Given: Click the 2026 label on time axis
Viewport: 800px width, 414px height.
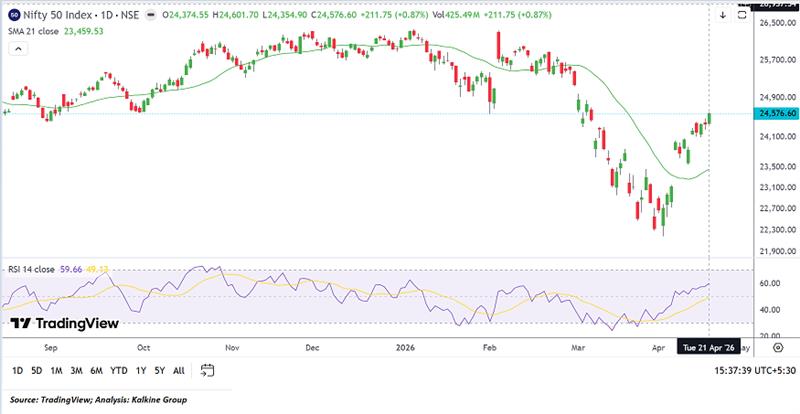Looking at the screenshot, I should [406, 348].
